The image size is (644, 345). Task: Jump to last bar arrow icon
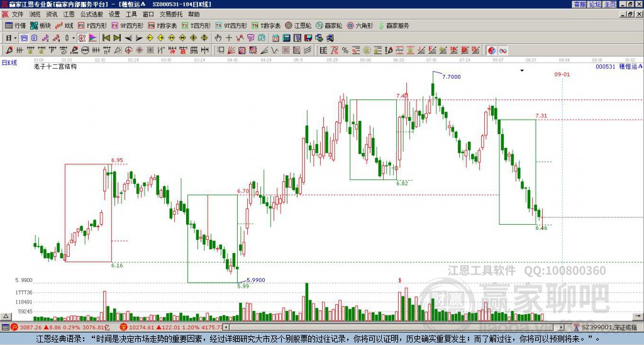[117, 38]
